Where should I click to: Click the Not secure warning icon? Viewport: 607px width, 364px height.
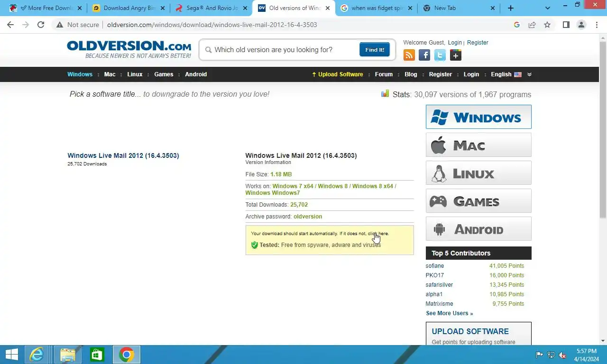tap(60, 25)
